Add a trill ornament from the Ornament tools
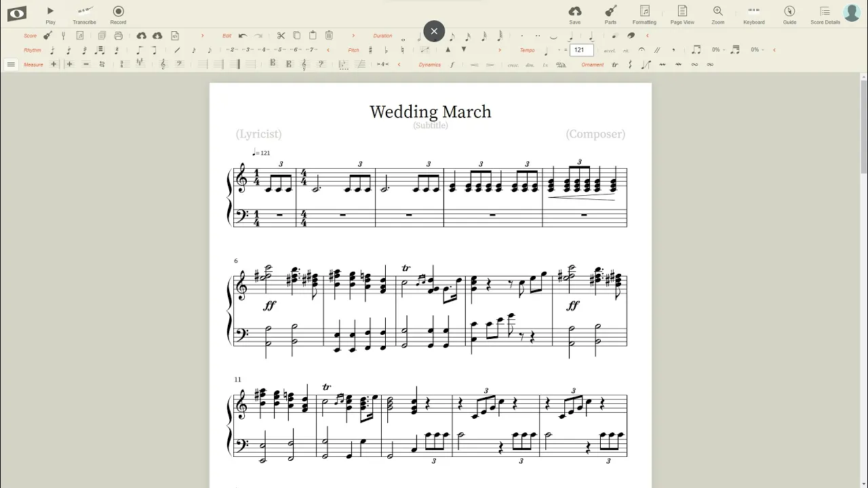Viewport: 868px width, 488px height. 615,64
